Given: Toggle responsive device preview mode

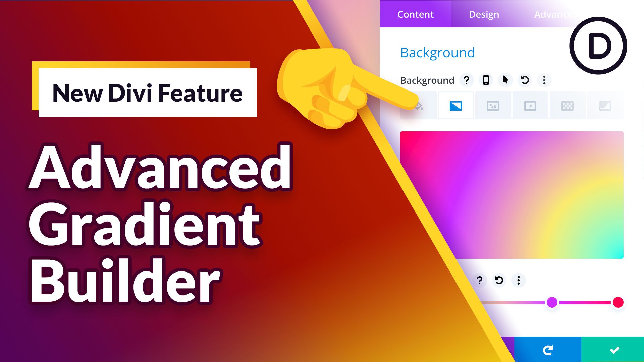Looking at the screenshot, I should 486,80.
